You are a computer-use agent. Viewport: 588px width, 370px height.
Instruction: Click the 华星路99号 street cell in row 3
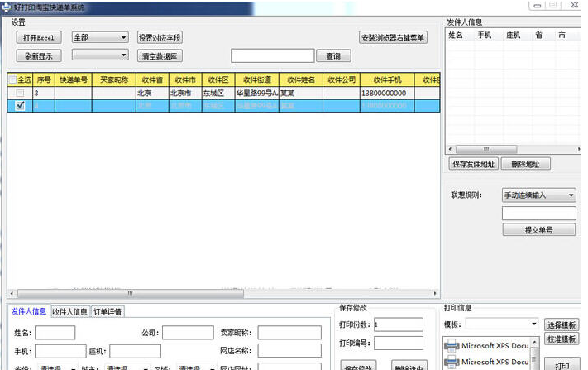click(x=257, y=93)
